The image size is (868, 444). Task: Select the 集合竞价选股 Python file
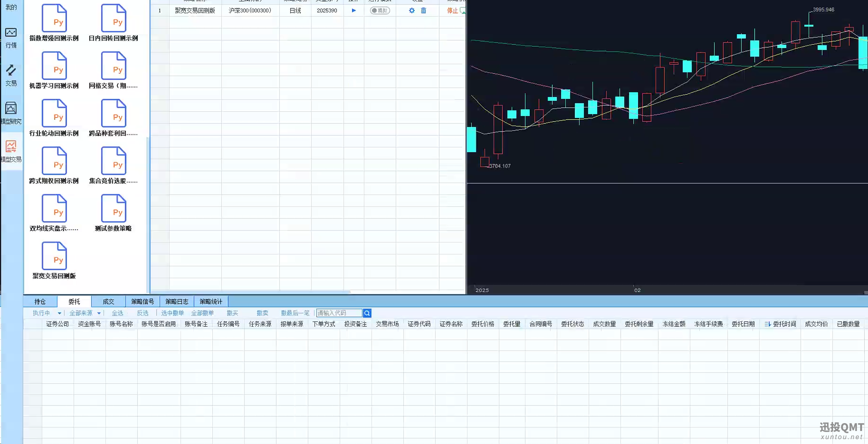click(x=113, y=166)
